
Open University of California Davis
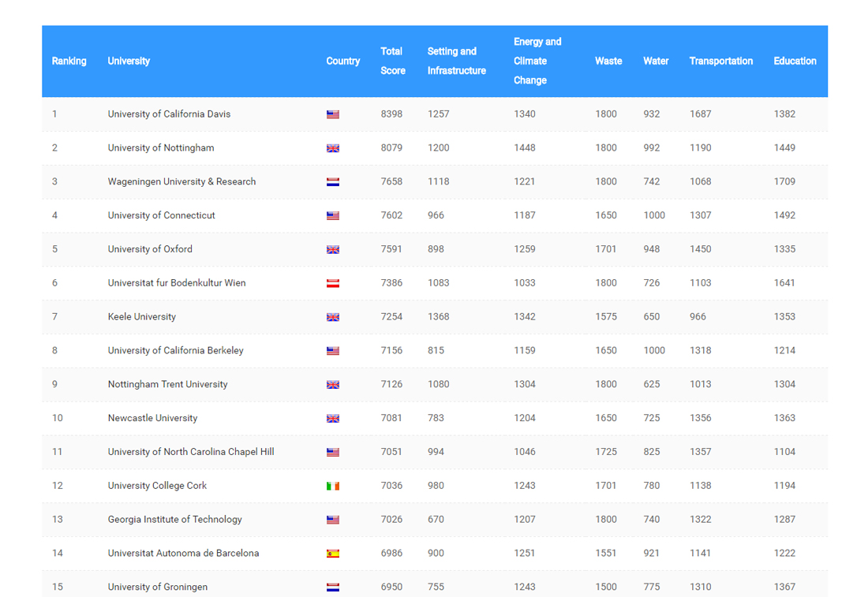(x=169, y=114)
